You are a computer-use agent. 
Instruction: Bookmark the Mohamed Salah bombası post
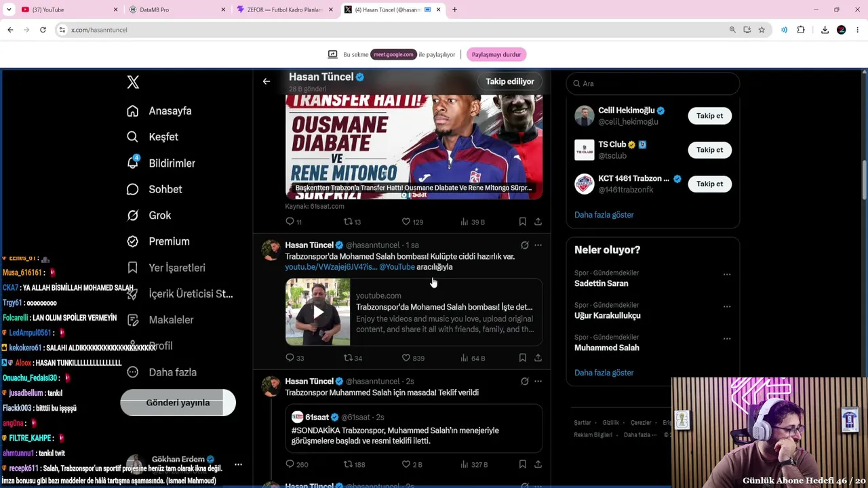coord(522,358)
